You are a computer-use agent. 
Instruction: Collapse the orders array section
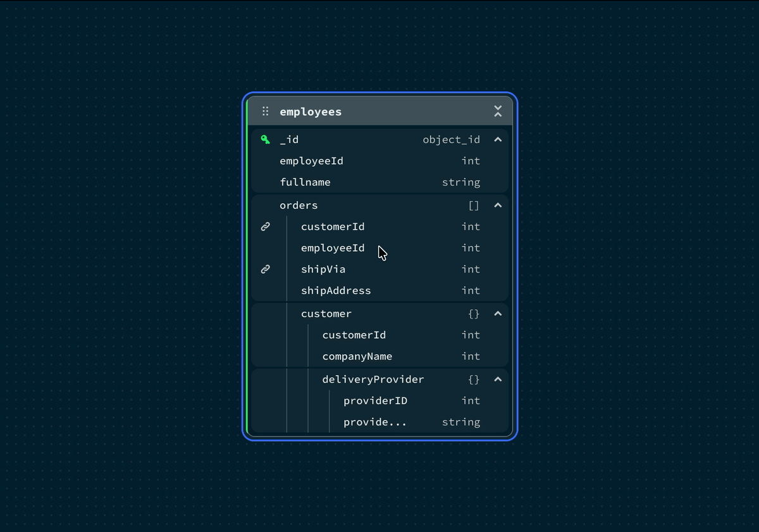pyautogui.click(x=498, y=205)
